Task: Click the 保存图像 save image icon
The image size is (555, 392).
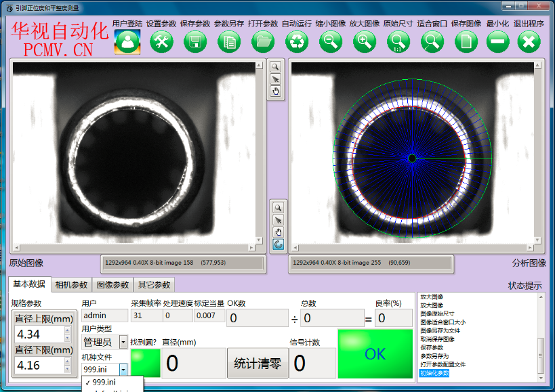Action: pyautogui.click(x=466, y=42)
